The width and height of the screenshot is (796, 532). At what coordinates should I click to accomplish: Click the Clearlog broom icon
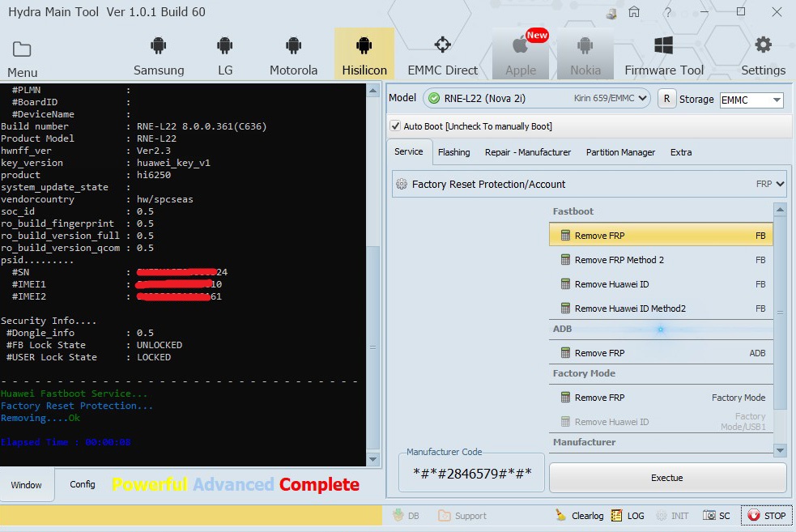560,516
